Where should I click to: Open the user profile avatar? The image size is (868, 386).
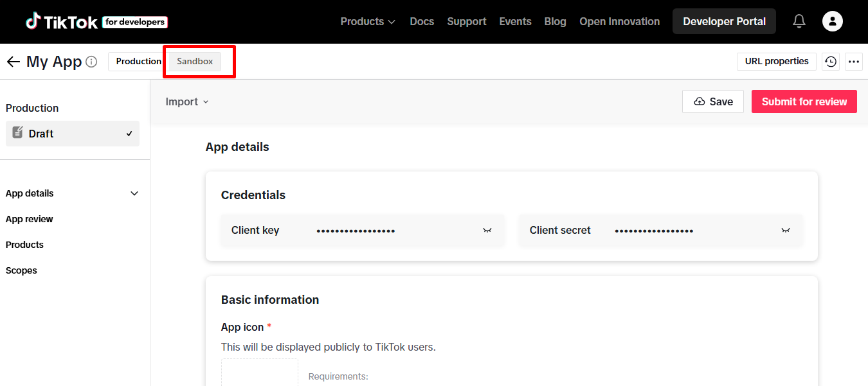[x=833, y=21]
